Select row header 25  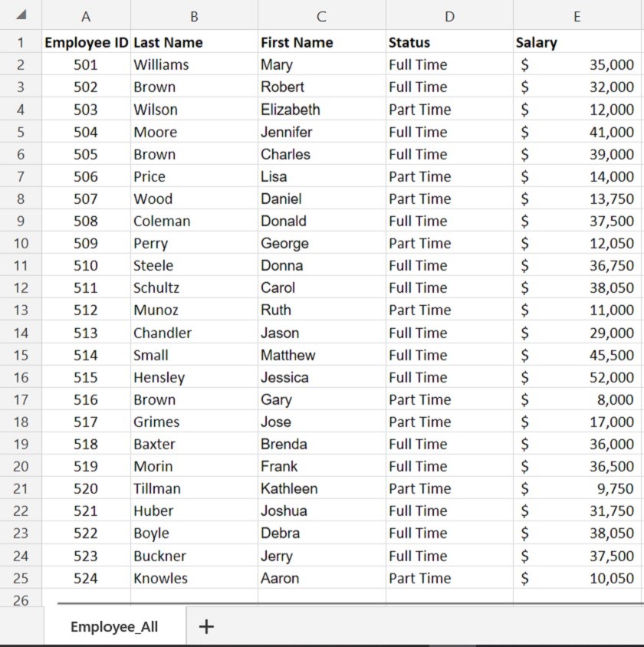pos(21,578)
